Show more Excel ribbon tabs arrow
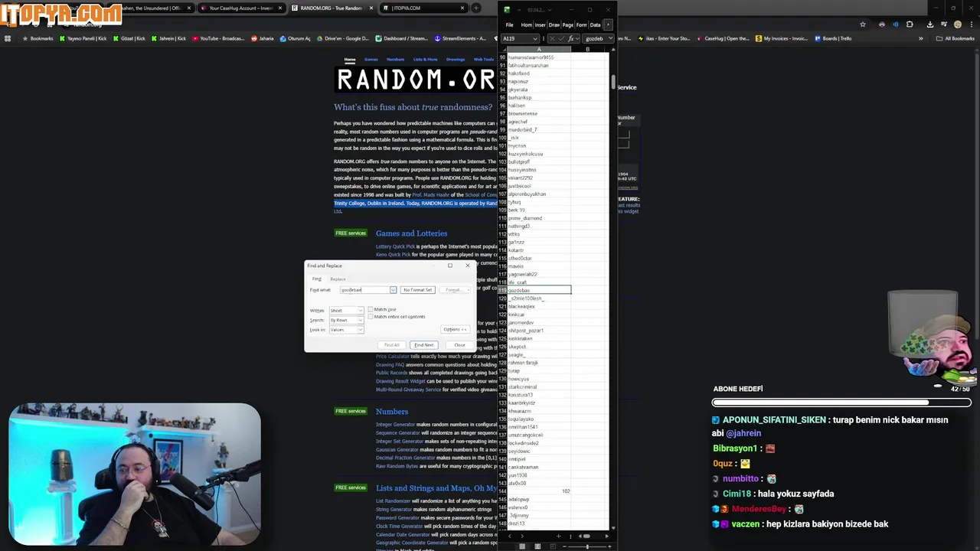Viewport: 980px width, 551px height. click(608, 24)
